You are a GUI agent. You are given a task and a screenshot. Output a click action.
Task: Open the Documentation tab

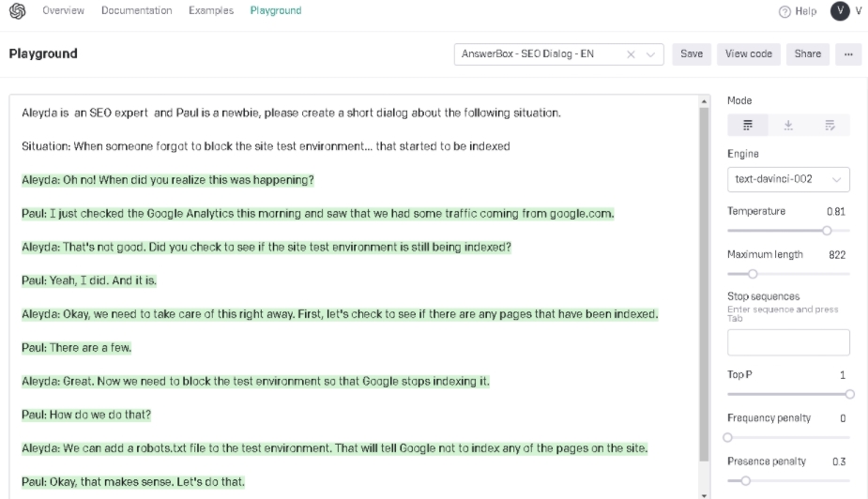click(137, 11)
